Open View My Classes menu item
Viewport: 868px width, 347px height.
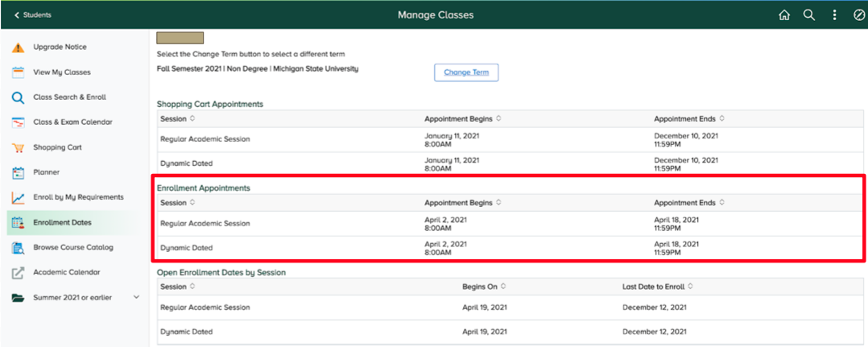point(61,72)
